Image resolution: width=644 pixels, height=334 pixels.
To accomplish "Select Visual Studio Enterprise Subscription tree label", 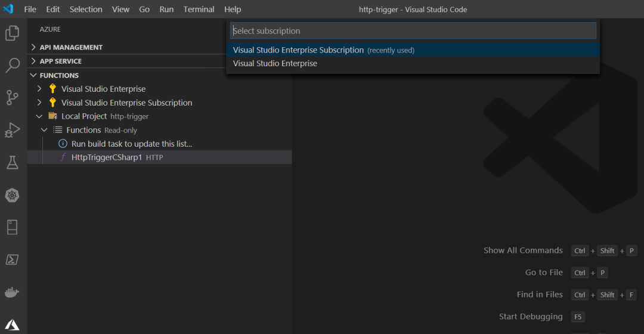I will point(126,103).
